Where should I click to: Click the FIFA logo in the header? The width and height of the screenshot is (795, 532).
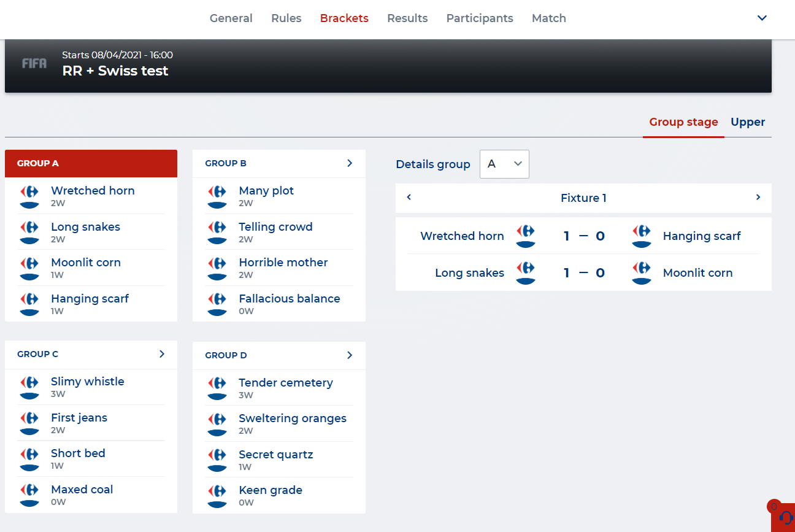point(34,63)
